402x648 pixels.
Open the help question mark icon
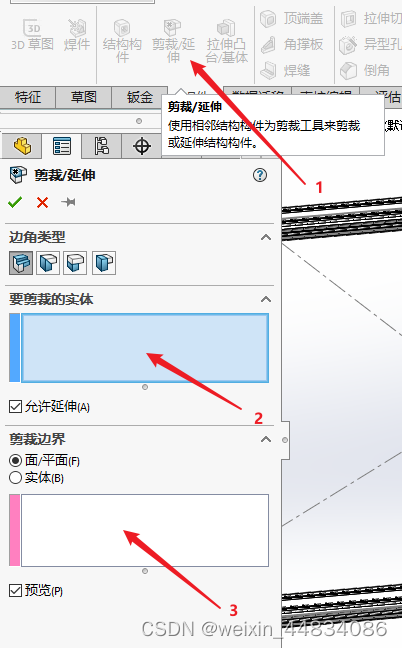click(x=260, y=175)
